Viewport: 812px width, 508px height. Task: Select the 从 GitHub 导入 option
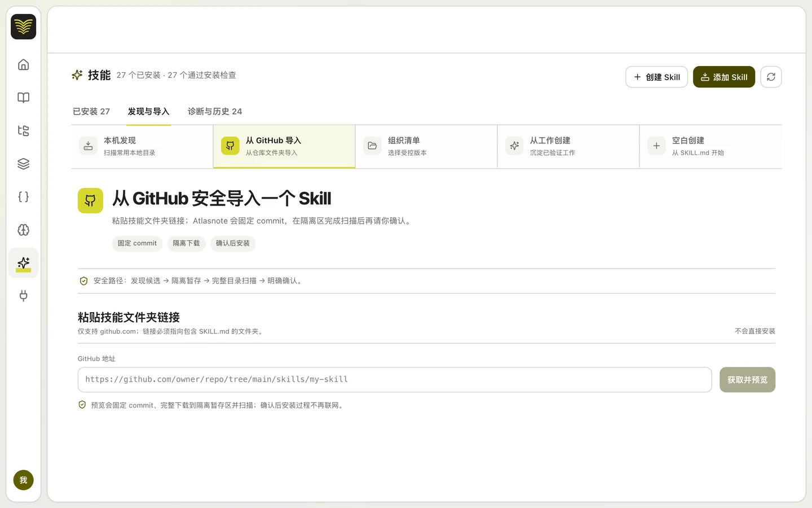(284, 146)
